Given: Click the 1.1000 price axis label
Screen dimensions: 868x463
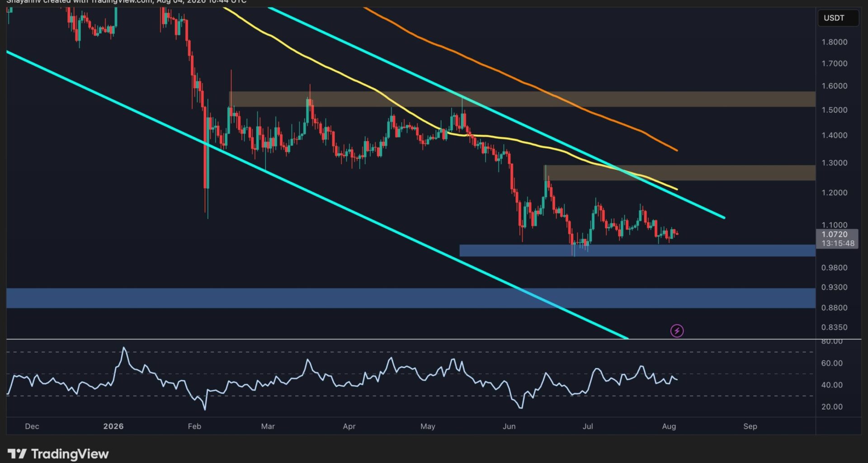Looking at the screenshot, I should pyautogui.click(x=835, y=225).
